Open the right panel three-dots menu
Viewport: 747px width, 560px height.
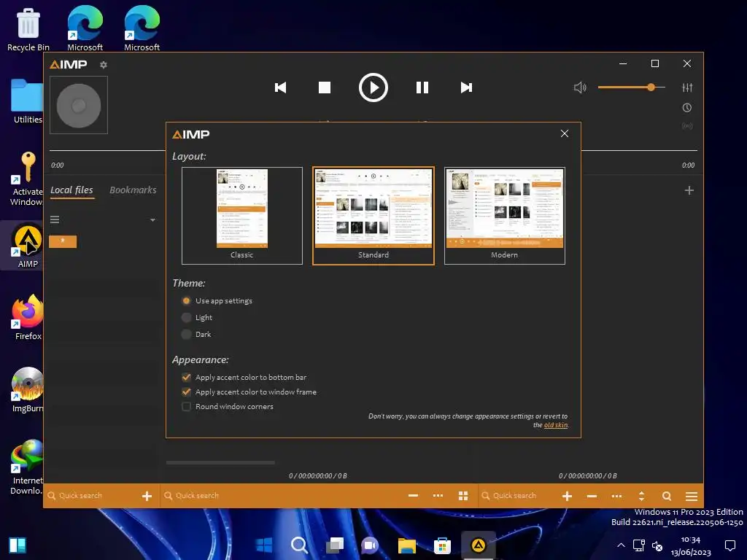pyautogui.click(x=616, y=496)
